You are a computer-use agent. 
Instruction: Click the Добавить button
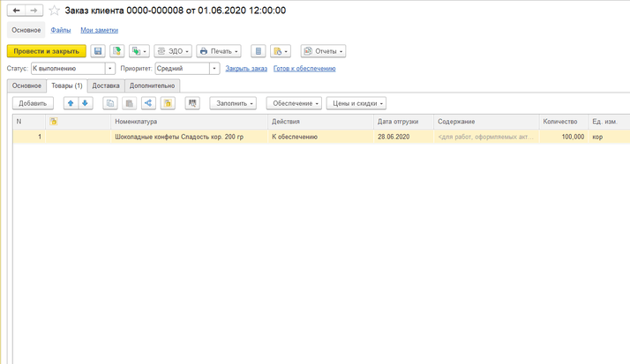tap(33, 103)
